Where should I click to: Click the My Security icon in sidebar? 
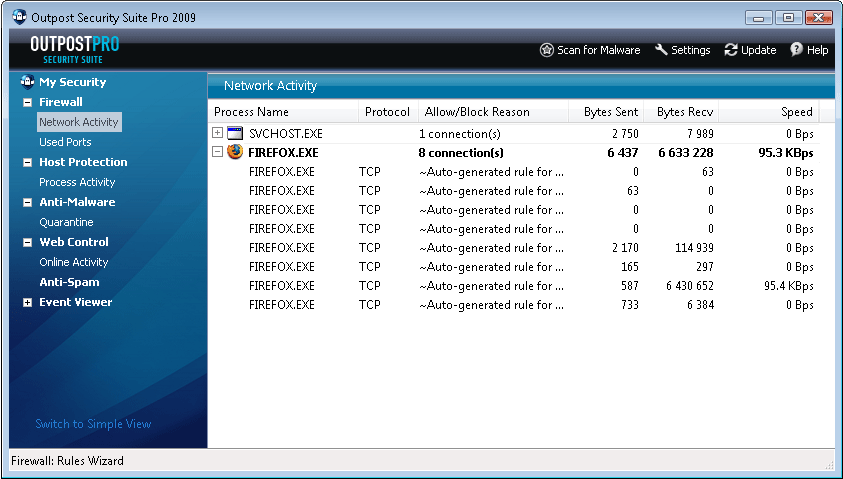pos(27,82)
